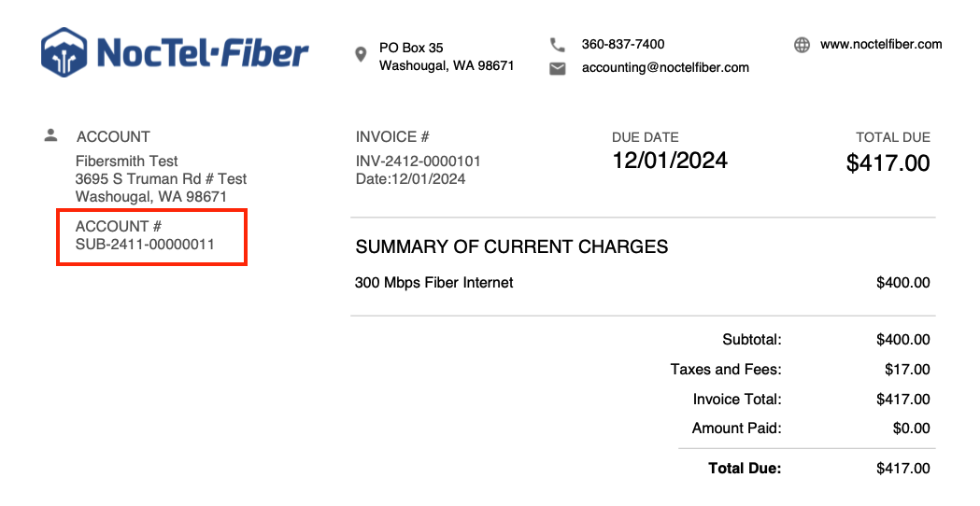Click the due date 12/01/2024
The height and width of the screenshot is (506, 980).
click(669, 161)
